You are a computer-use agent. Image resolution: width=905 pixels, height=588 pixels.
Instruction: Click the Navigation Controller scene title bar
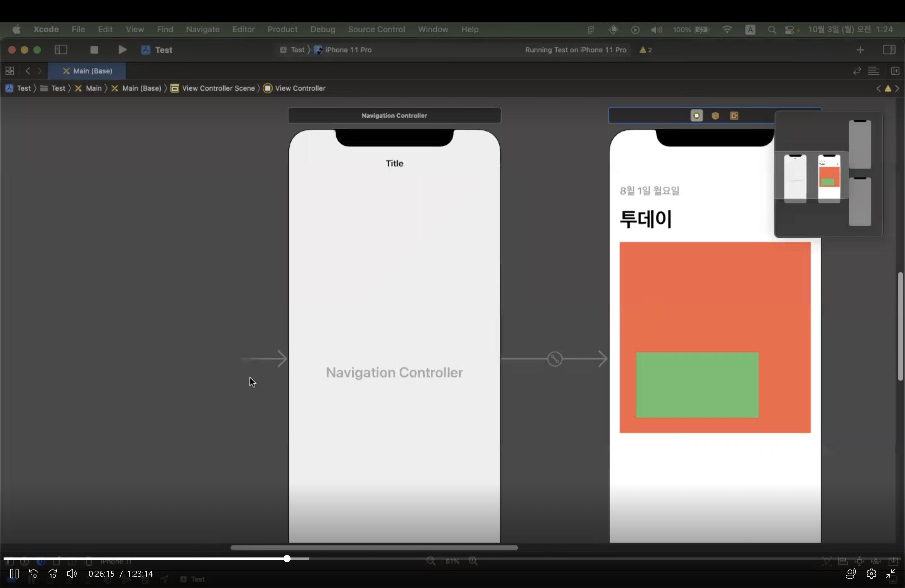coord(394,115)
